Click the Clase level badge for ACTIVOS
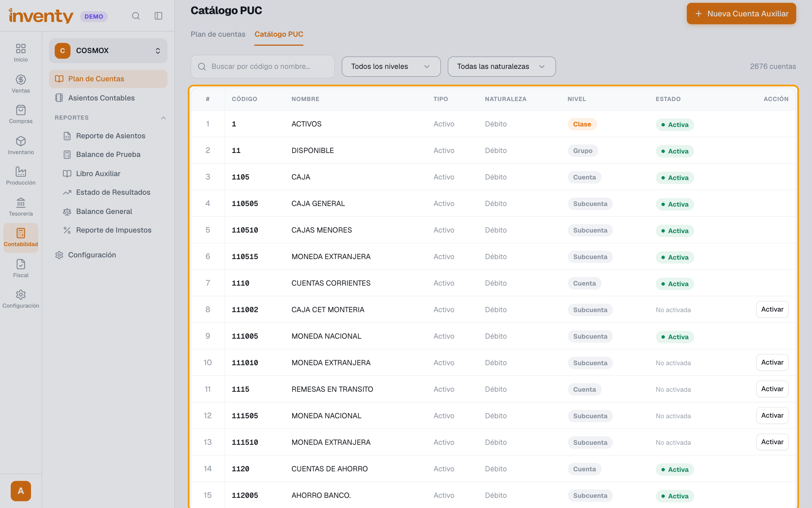The height and width of the screenshot is (508, 812). click(x=582, y=124)
